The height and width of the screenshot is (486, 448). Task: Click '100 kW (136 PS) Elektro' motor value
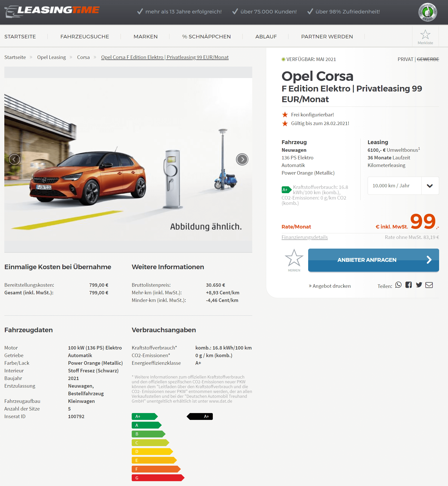pos(95,348)
